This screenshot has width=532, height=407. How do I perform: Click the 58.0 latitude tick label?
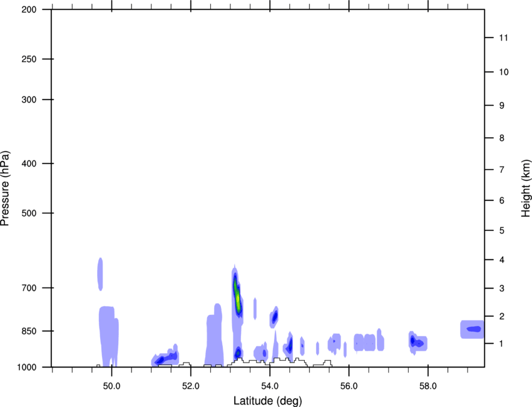point(428,386)
